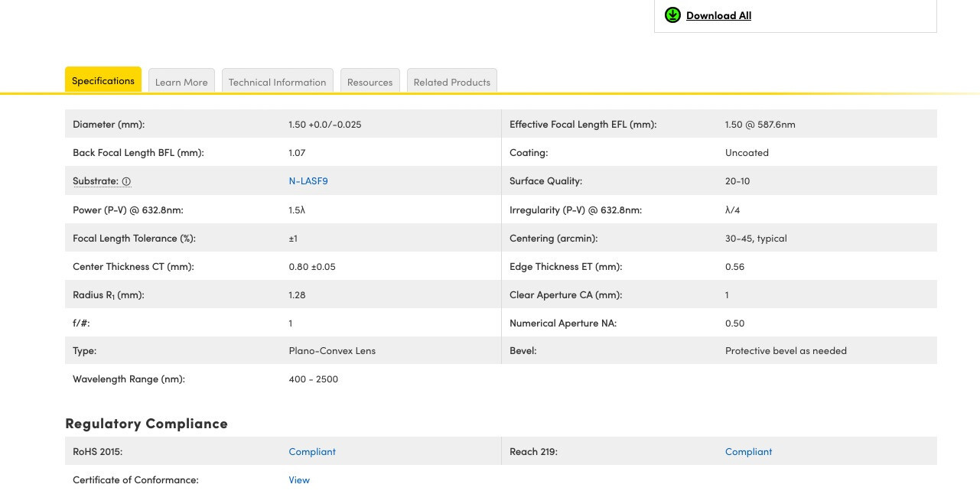Viewport: 980px width, 494px height.
Task: Select the Specifications tab
Action: click(x=103, y=80)
